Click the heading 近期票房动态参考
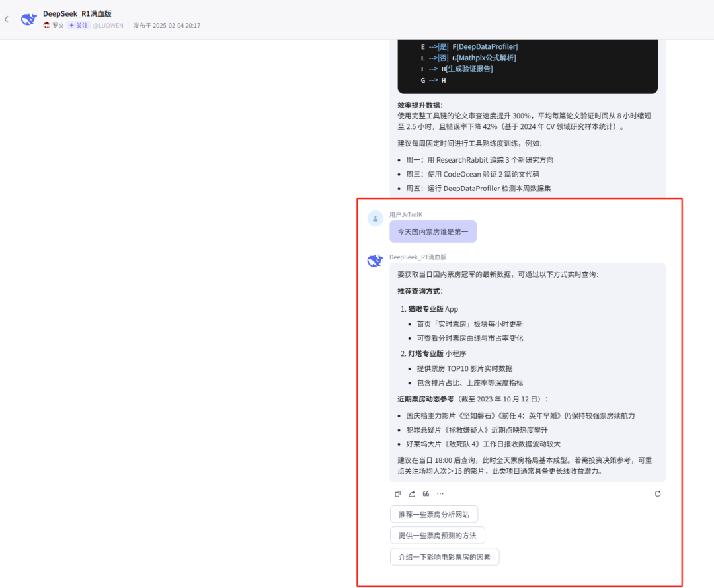Screen dimensions: 714x588 (x=425, y=399)
